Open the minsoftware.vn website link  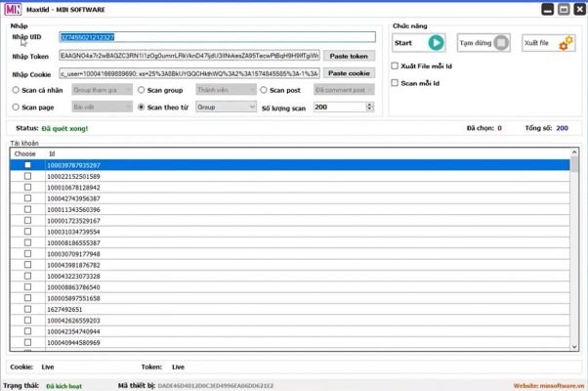click(x=548, y=385)
